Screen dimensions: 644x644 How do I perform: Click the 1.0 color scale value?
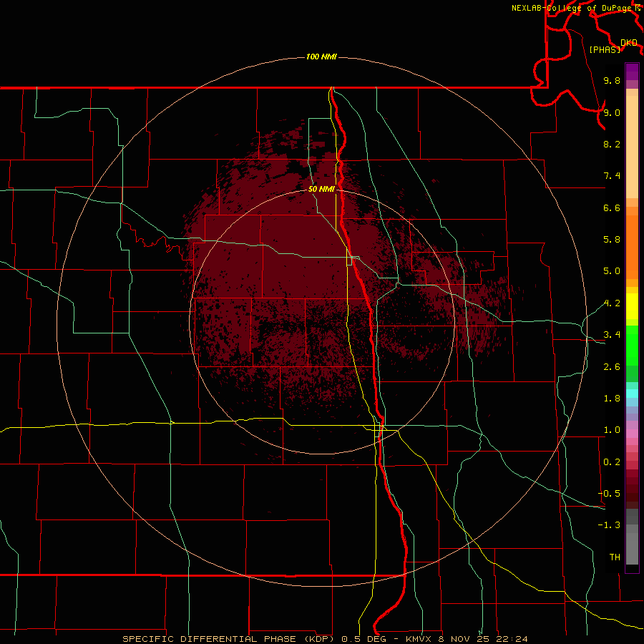point(612,430)
